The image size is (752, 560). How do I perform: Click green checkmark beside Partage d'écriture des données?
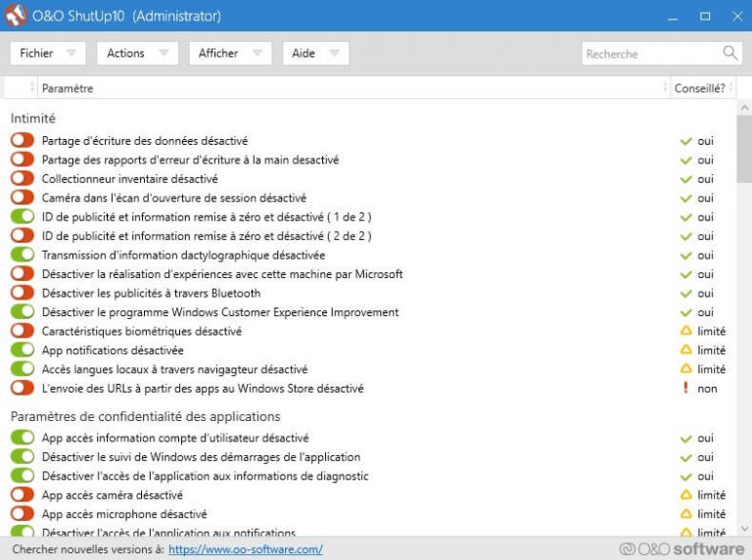coord(685,141)
